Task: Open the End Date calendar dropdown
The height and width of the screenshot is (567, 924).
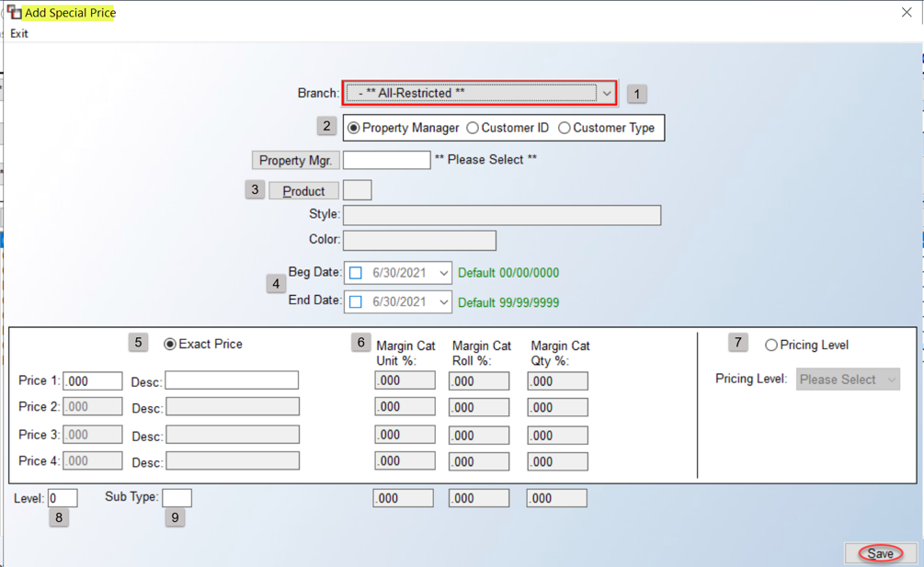Action: pos(444,302)
